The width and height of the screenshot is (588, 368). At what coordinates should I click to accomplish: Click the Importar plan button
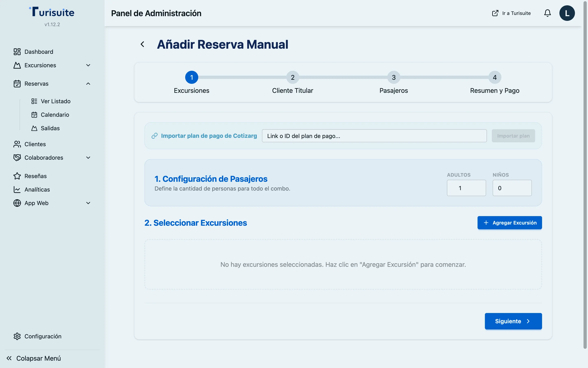click(x=513, y=136)
